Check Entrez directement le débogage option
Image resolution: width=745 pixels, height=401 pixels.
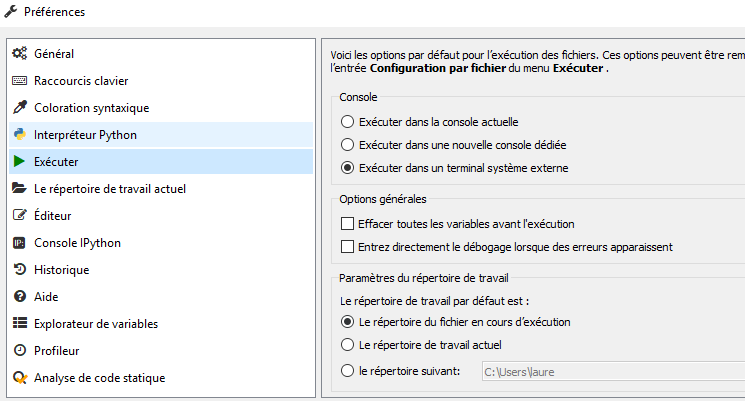(347, 247)
